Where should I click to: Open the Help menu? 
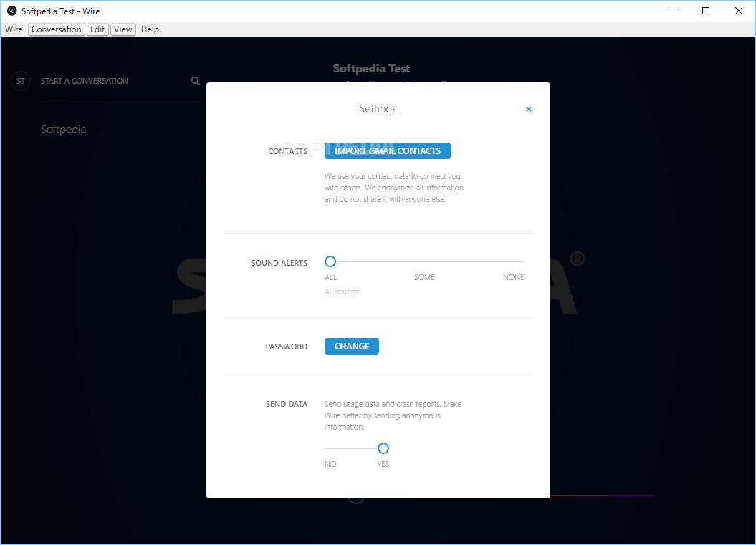coord(150,29)
